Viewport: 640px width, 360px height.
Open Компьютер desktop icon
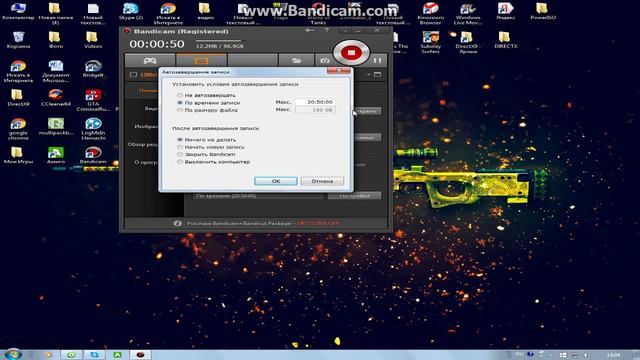coord(18,11)
